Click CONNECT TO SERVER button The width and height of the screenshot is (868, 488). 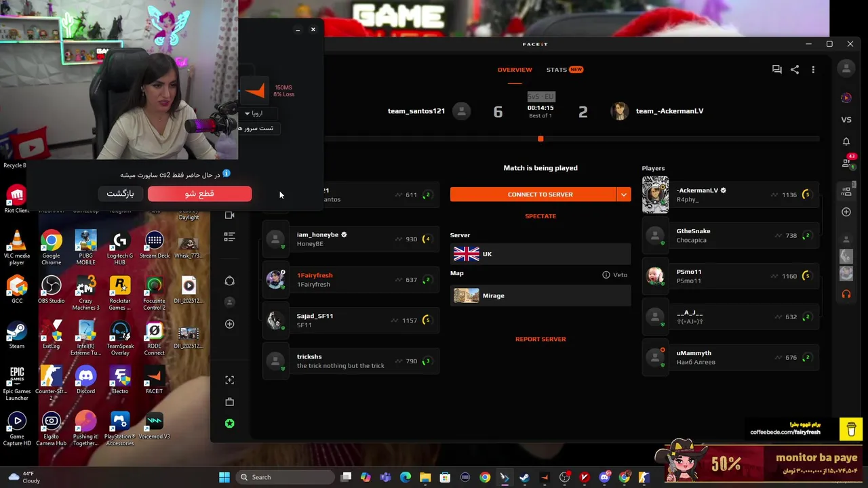pyautogui.click(x=533, y=195)
